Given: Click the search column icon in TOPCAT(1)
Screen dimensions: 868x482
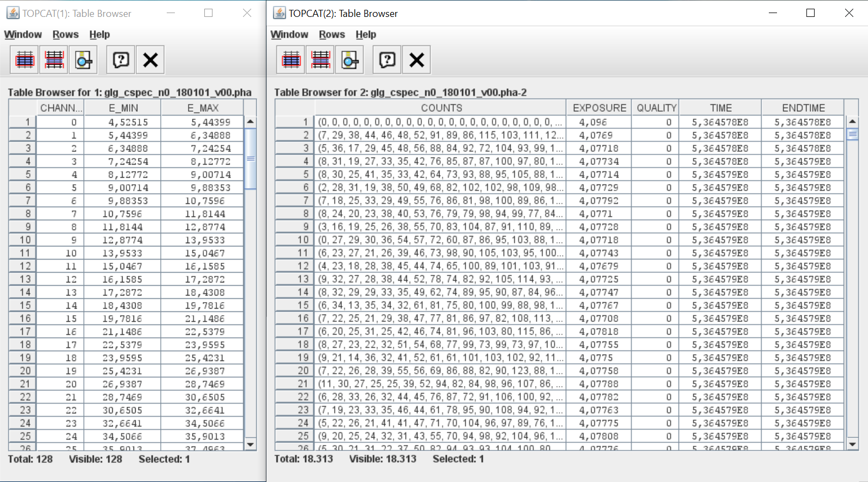Looking at the screenshot, I should point(83,59).
